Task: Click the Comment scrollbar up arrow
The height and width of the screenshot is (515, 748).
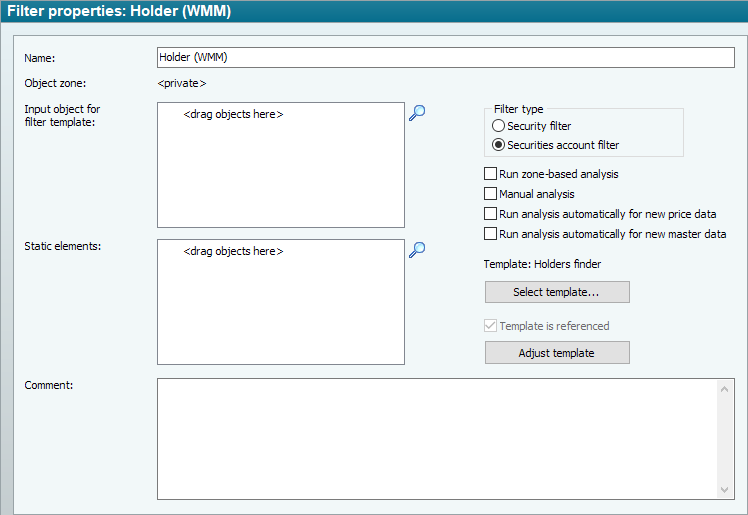Action: (x=726, y=388)
